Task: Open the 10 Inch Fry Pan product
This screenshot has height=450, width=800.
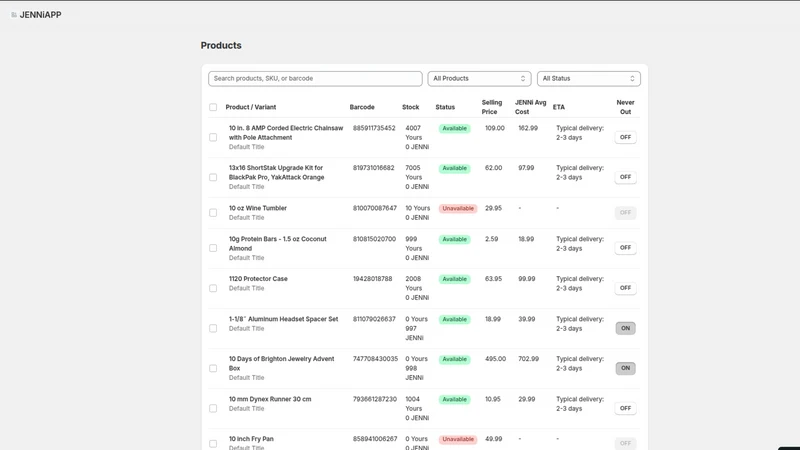Action: (x=251, y=439)
